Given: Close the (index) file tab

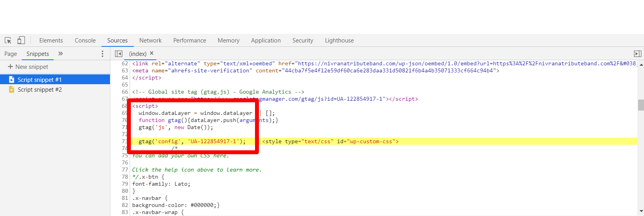Looking at the screenshot, I should (152, 53).
